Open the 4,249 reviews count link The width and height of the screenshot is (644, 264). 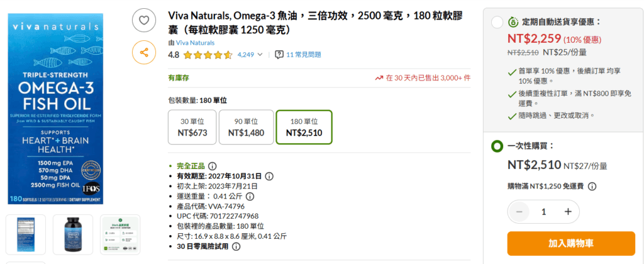tap(246, 55)
